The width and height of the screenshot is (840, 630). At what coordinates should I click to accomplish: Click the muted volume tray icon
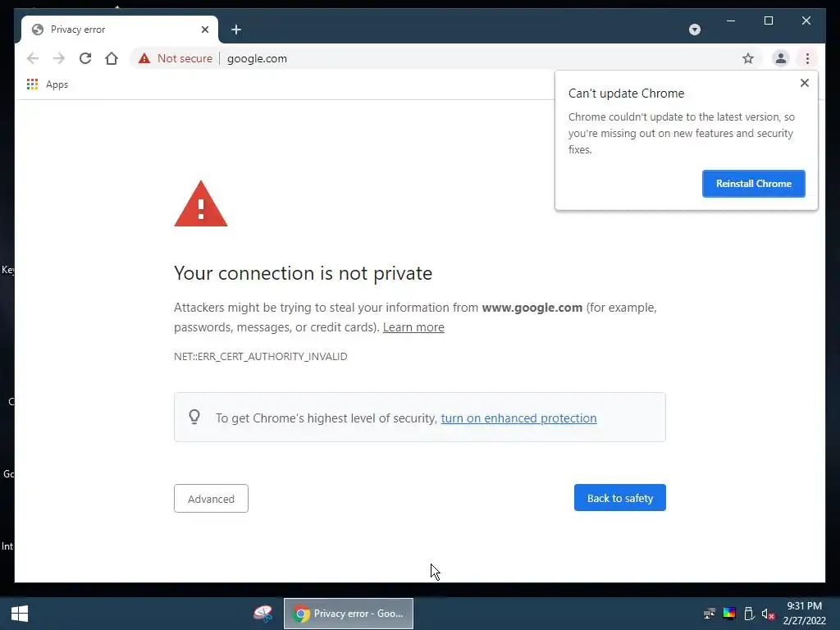(768, 614)
